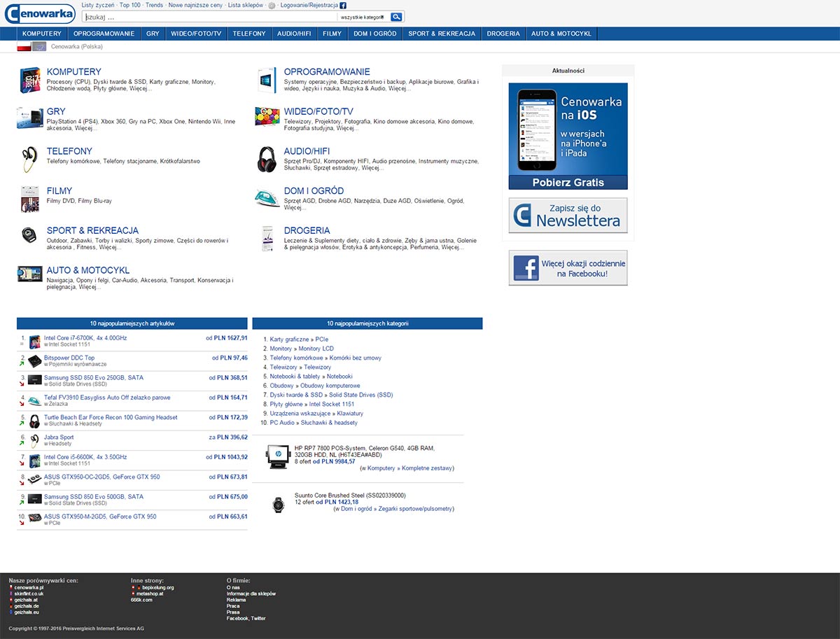Select AUTO & MOTOCYKL in the navigation bar
840x639 pixels.
click(x=561, y=34)
